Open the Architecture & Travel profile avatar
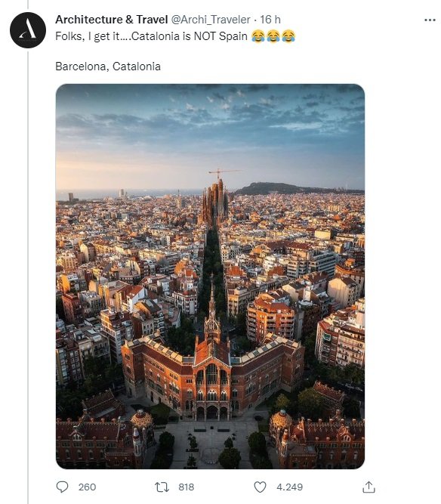The image size is (441, 504). point(28,30)
